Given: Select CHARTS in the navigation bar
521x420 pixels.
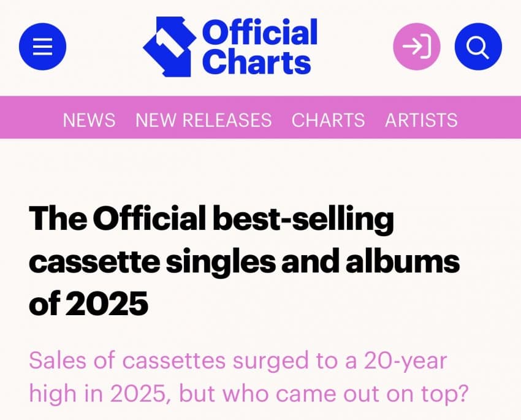Looking at the screenshot, I should click(328, 120).
